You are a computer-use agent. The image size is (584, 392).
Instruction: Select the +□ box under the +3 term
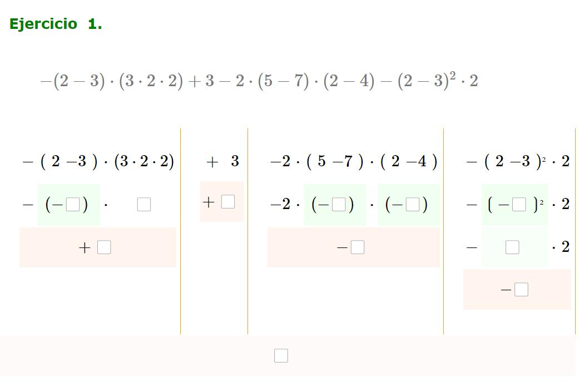pos(228,202)
